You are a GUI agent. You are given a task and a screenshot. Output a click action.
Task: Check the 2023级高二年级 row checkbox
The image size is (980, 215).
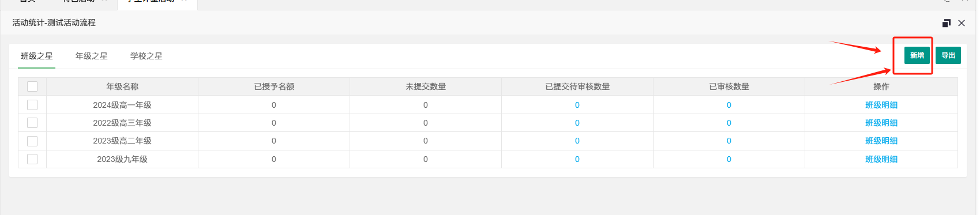coord(32,141)
